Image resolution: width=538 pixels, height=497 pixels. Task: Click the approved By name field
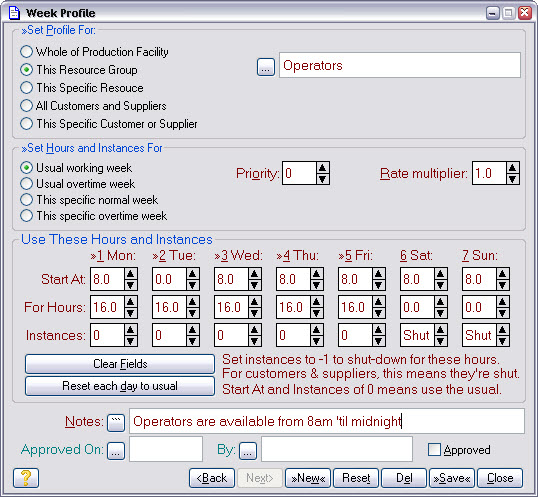(x=337, y=449)
